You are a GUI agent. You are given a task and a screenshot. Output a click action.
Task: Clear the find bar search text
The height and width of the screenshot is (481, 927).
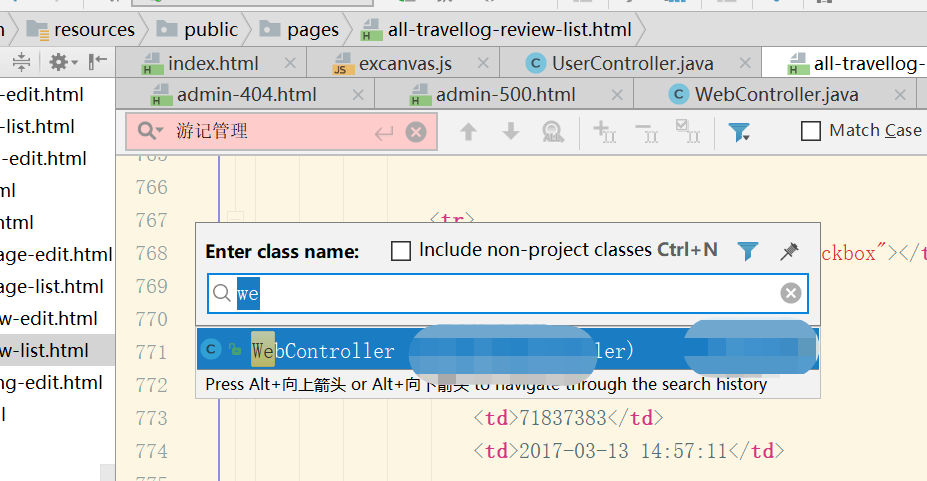416,132
